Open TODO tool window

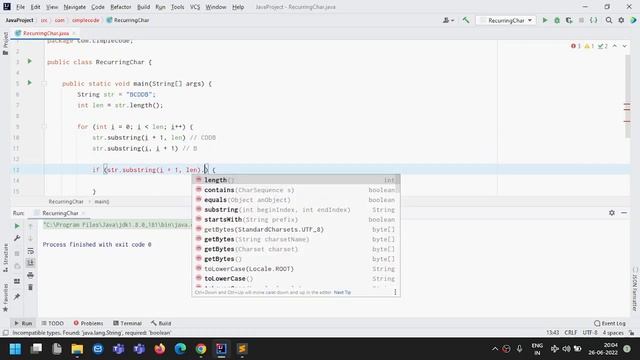[52, 323]
